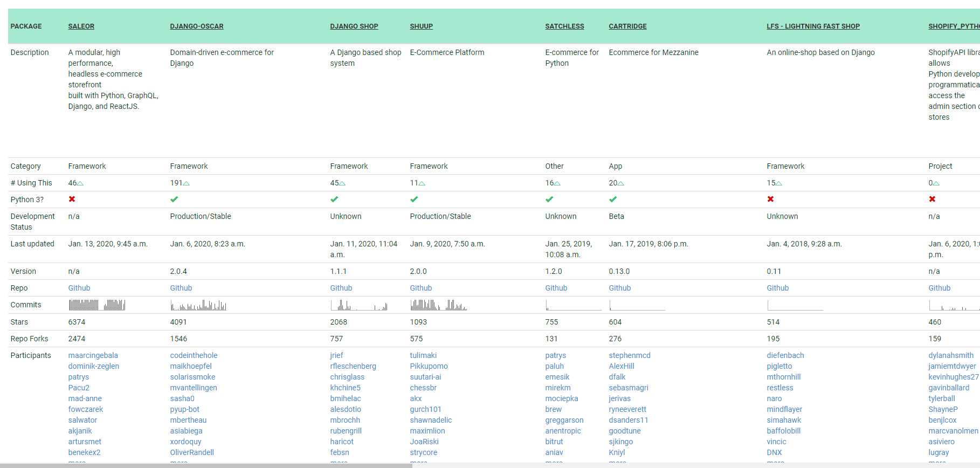
Task: Open participant greggarson's profile
Action: click(x=564, y=420)
